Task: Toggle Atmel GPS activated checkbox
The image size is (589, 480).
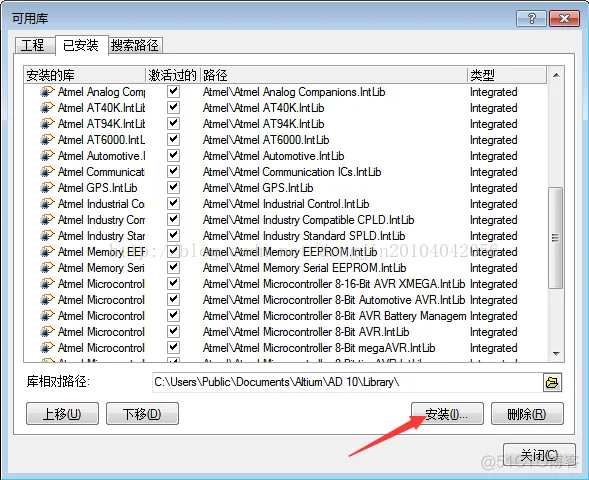Action: point(173,187)
